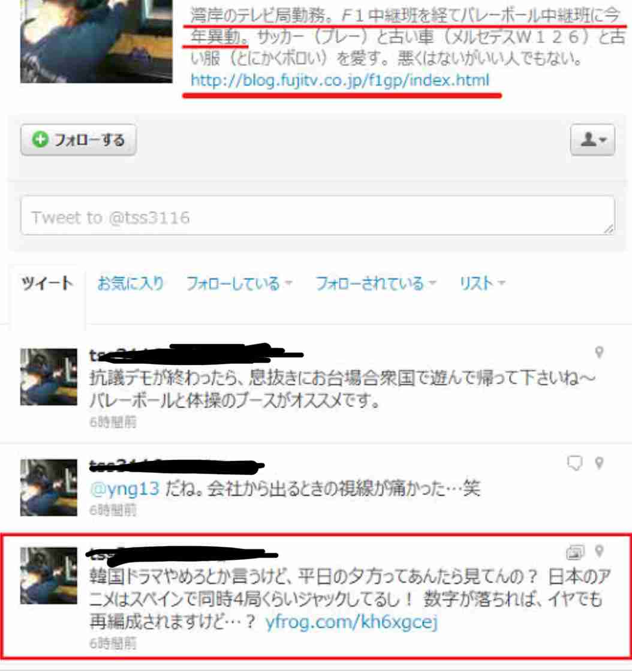Image resolution: width=632 pixels, height=672 pixels.
Task: Click the conversation bubble icon on second tweet
Action: [x=574, y=463]
